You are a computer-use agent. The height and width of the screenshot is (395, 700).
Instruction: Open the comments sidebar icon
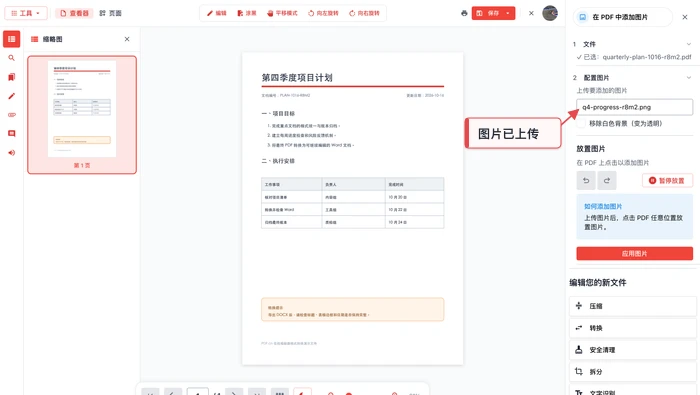tap(12, 133)
